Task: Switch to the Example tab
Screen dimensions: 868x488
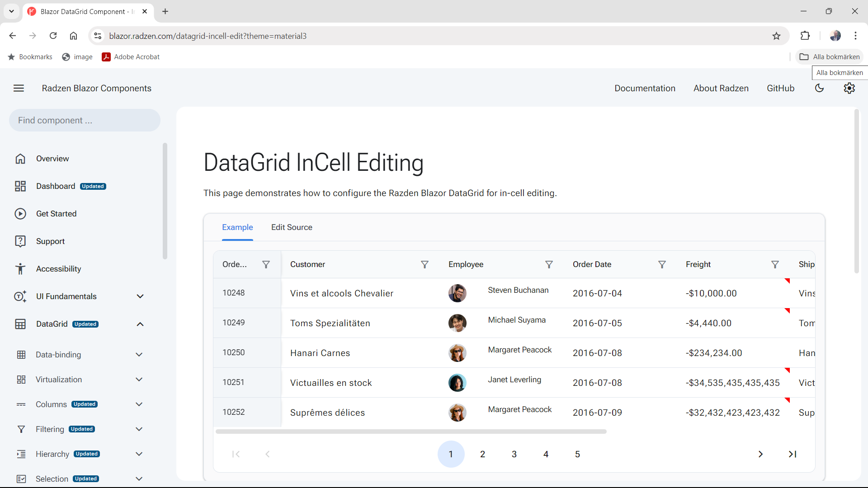Action: point(237,227)
